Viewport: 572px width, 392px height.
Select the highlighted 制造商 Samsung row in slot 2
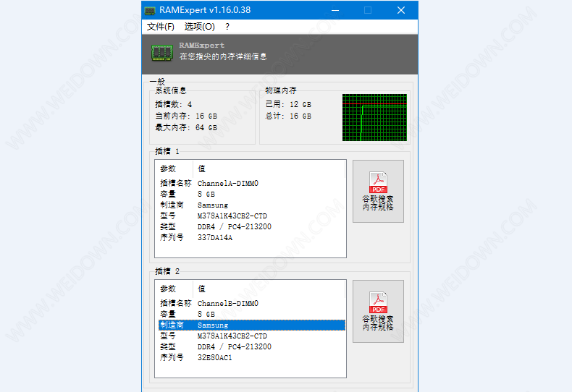pos(250,325)
